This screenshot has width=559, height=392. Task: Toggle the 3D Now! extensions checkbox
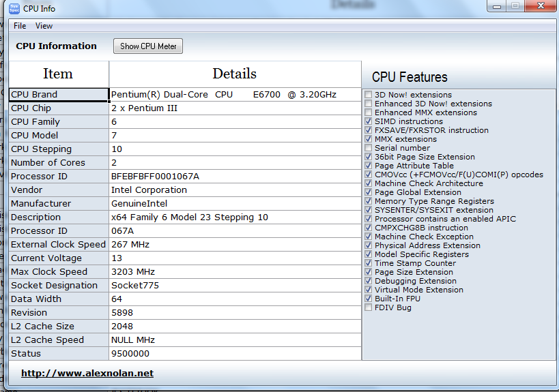pyautogui.click(x=369, y=95)
